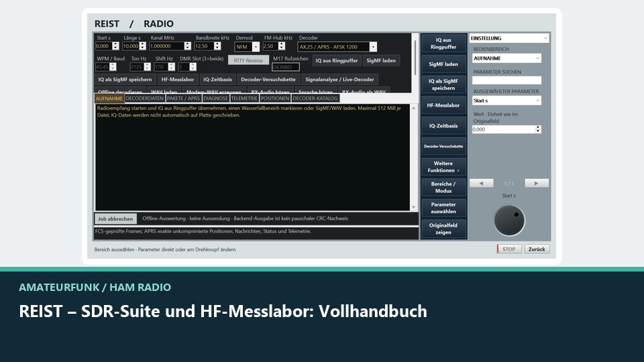Click IQ als SigMF speichern side button

pos(443,84)
